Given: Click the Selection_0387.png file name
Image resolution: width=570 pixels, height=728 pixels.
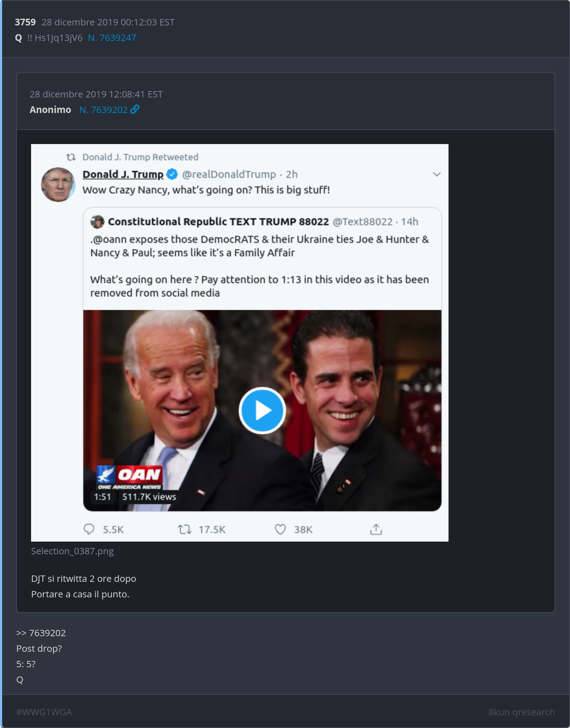Looking at the screenshot, I should [72, 551].
